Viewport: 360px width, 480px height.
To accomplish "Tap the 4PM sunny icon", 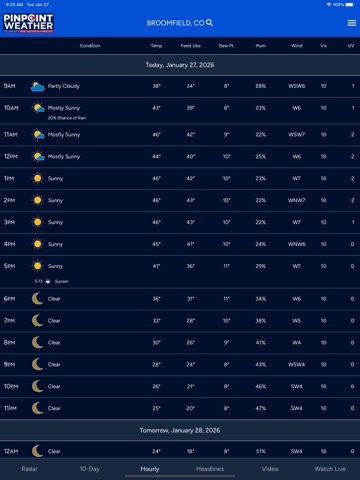I will tap(38, 244).
